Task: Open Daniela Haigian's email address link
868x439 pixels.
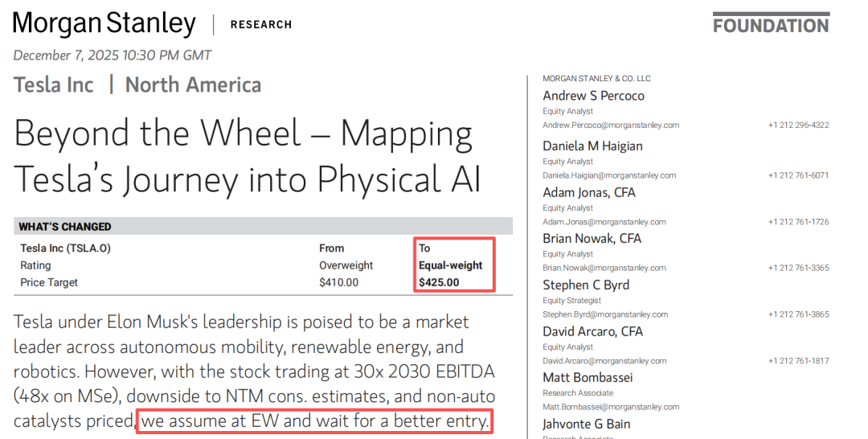Action: point(609,175)
